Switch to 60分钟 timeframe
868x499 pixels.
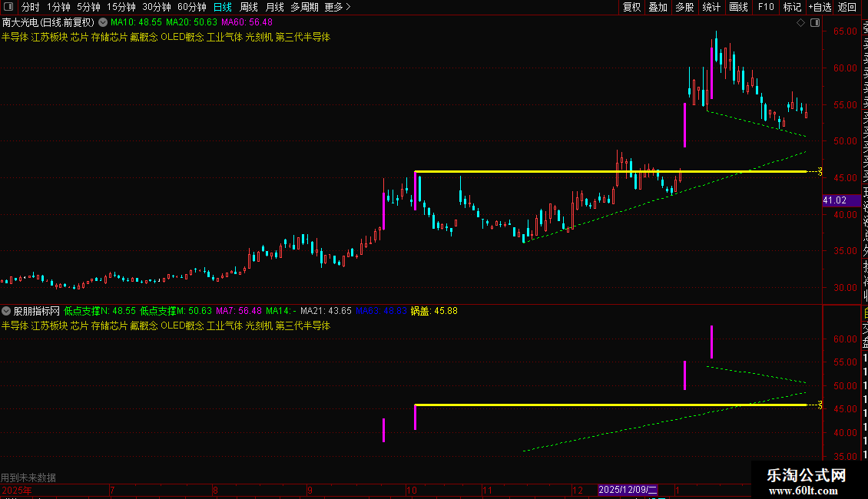click(x=191, y=7)
